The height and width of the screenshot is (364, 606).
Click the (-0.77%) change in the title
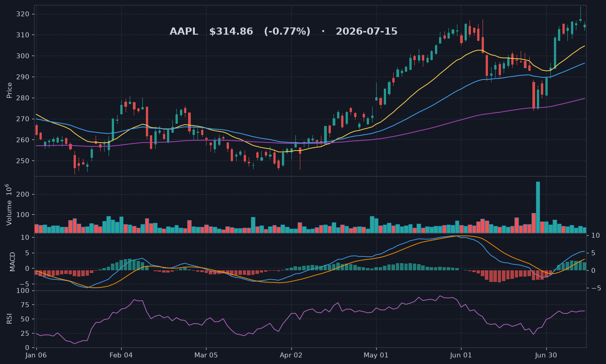(287, 32)
